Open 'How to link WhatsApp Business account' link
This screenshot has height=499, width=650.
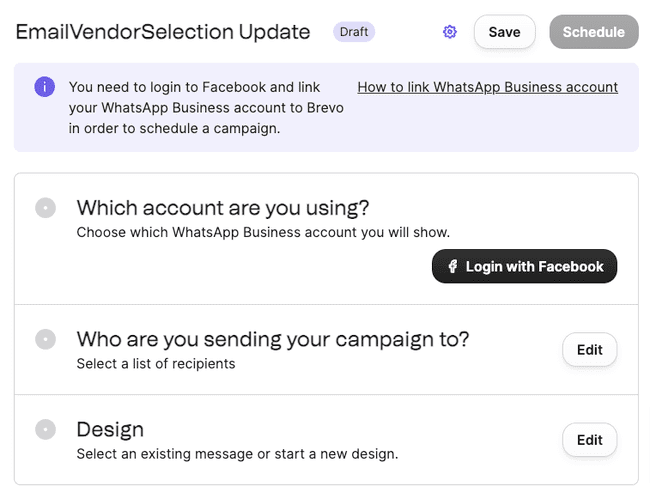(487, 87)
